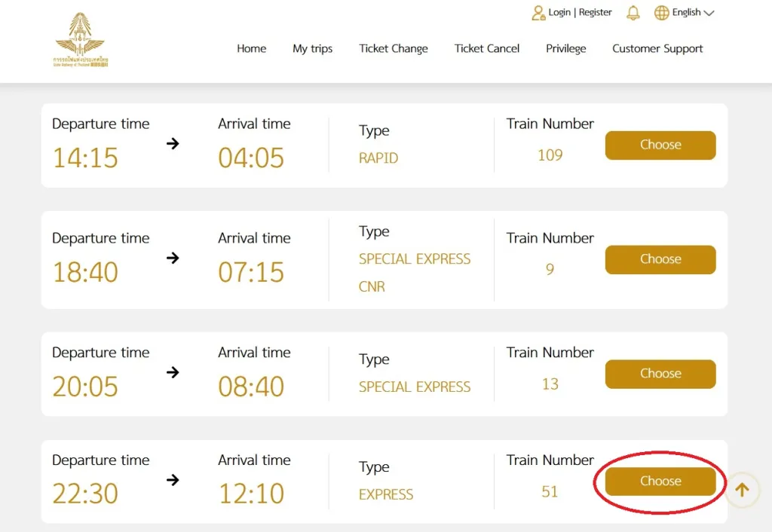The height and width of the screenshot is (532, 772).
Task: Choose special express train 13
Action: tap(660, 374)
